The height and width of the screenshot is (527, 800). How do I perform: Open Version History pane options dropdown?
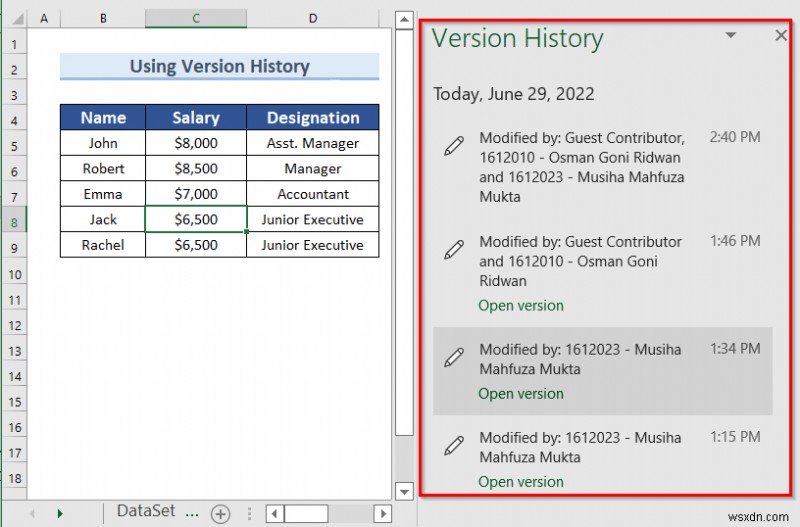point(731,35)
